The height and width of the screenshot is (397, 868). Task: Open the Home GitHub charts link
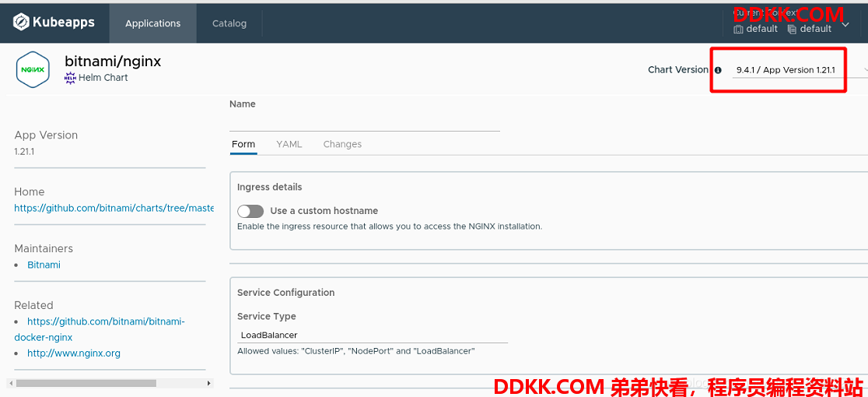point(114,208)
